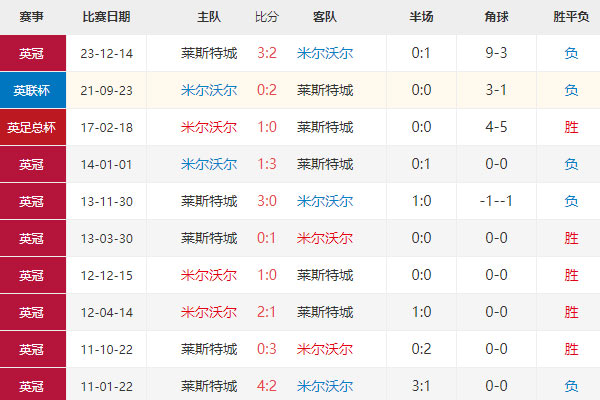The width and height of the screenshot is (600, 400).
Task: Click half-time score 3:1
Action: coord(421,386)
